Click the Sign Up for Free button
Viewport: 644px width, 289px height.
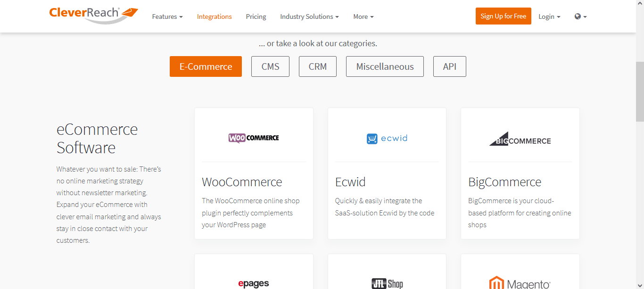pos(504,16)
